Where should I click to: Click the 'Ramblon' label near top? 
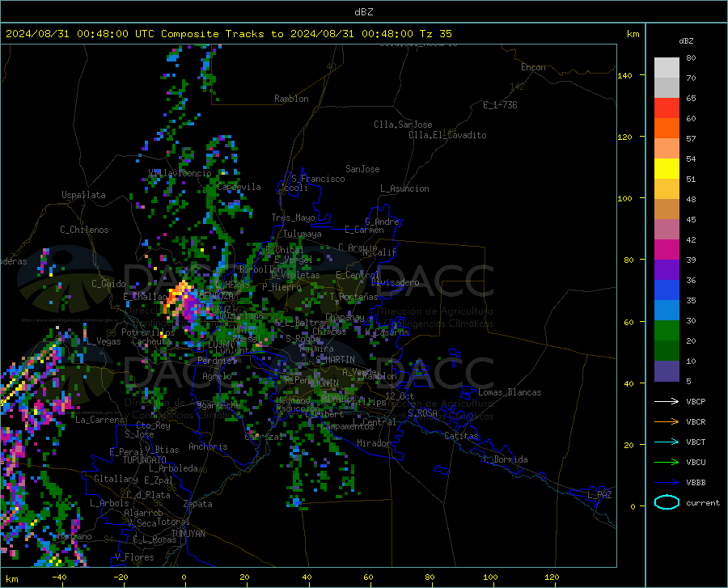click(291, 99)
